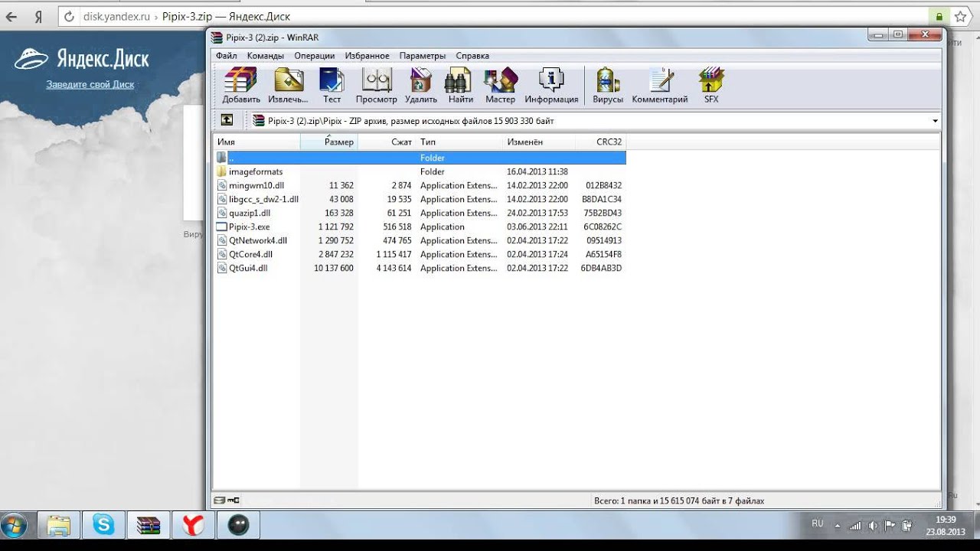Click the volume icon in system tray

(873, 526)
